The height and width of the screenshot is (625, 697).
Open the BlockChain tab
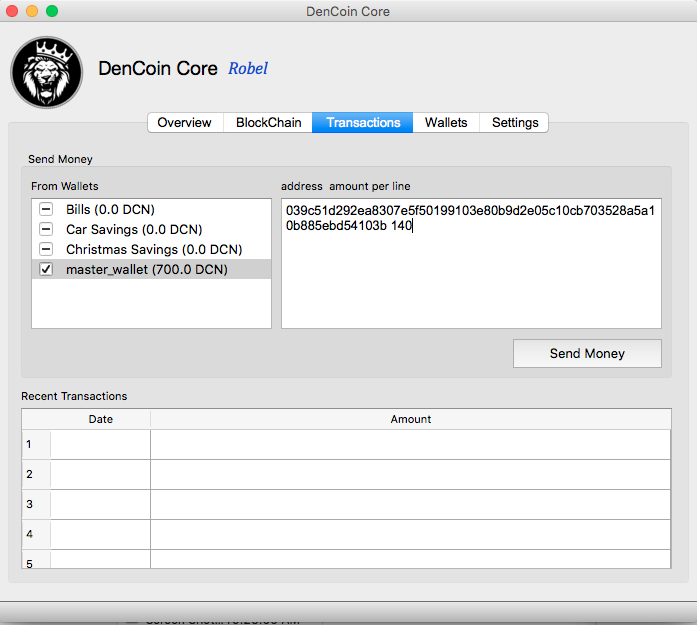[x=268, y=123]
